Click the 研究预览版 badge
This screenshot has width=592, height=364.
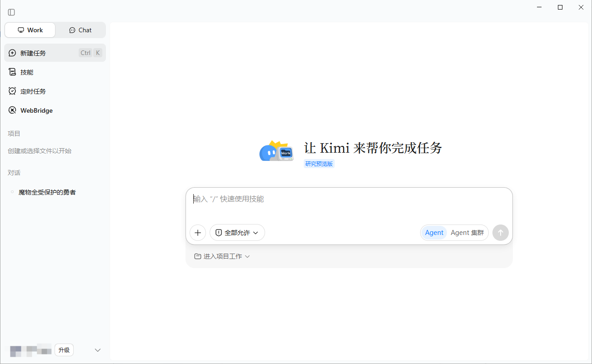point(319,164)
